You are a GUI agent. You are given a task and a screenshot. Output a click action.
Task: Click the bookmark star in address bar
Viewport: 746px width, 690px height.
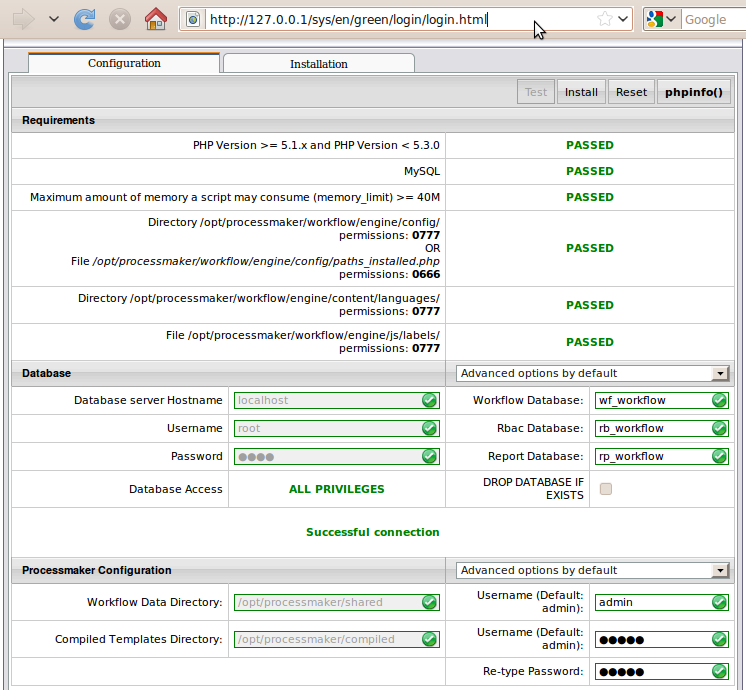pyautogui.click(x=604, y=19)
